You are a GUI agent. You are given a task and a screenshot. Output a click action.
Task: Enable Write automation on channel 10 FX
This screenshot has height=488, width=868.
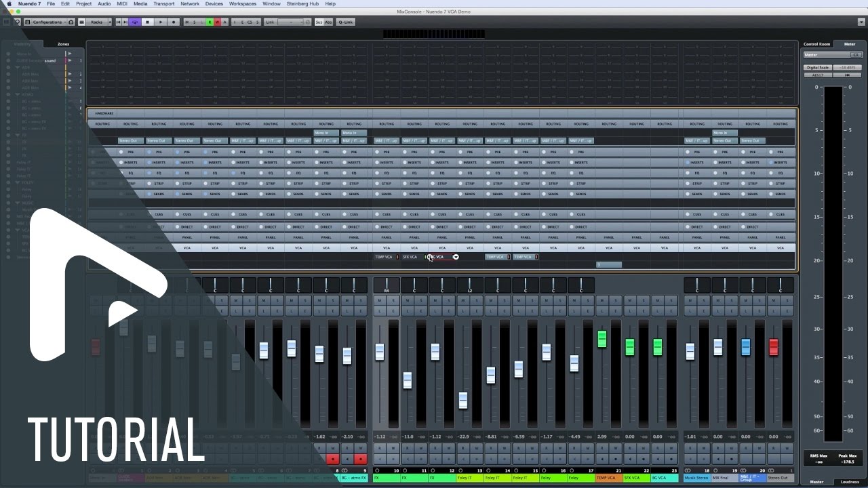pos(393,448)
